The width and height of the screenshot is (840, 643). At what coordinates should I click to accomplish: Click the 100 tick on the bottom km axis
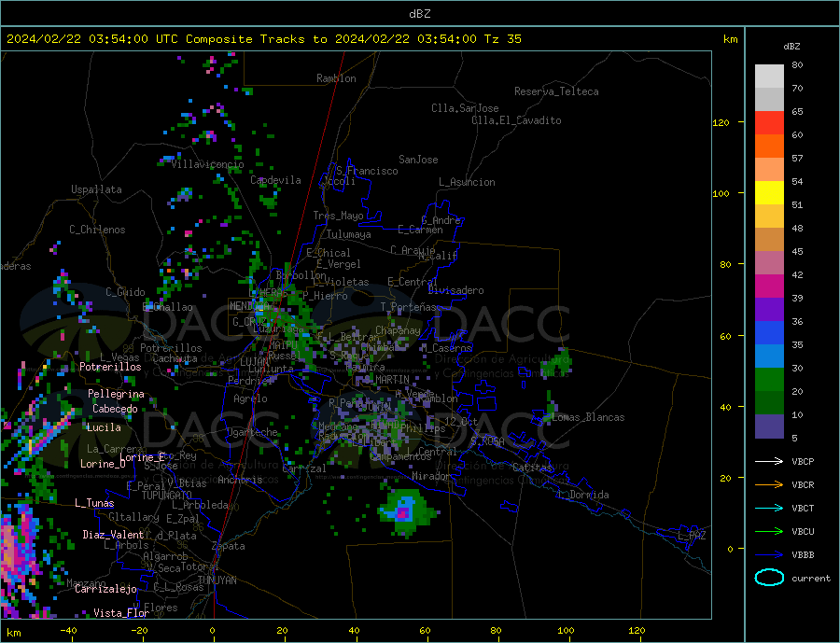(x=566, y=631)
